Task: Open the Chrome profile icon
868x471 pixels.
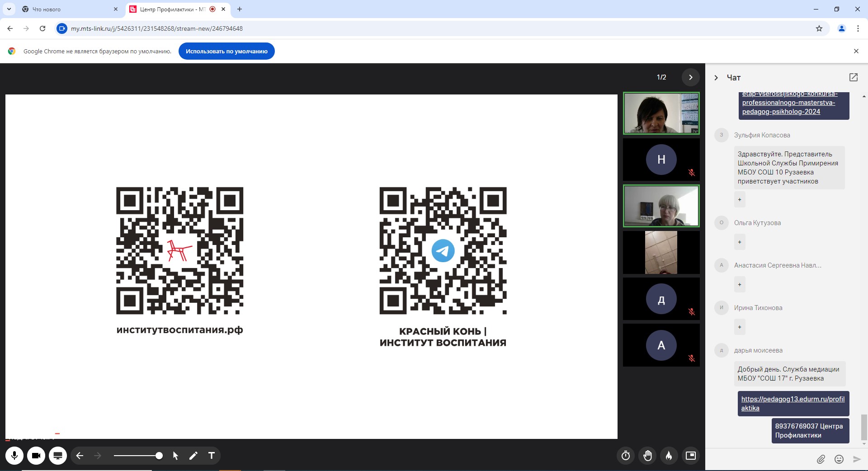Action: click(842, 28)
